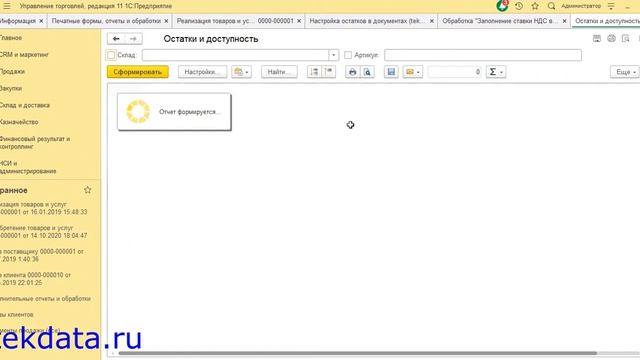Image resolution: width=640 pixels, height=360 pixels.
Task: Close the Обработка Заполнение ставки НДС tab
Action: (x=565, y=21)
